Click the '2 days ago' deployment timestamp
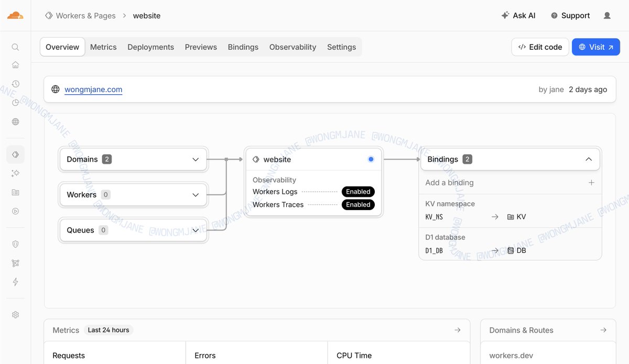 (x=588, y=90)
